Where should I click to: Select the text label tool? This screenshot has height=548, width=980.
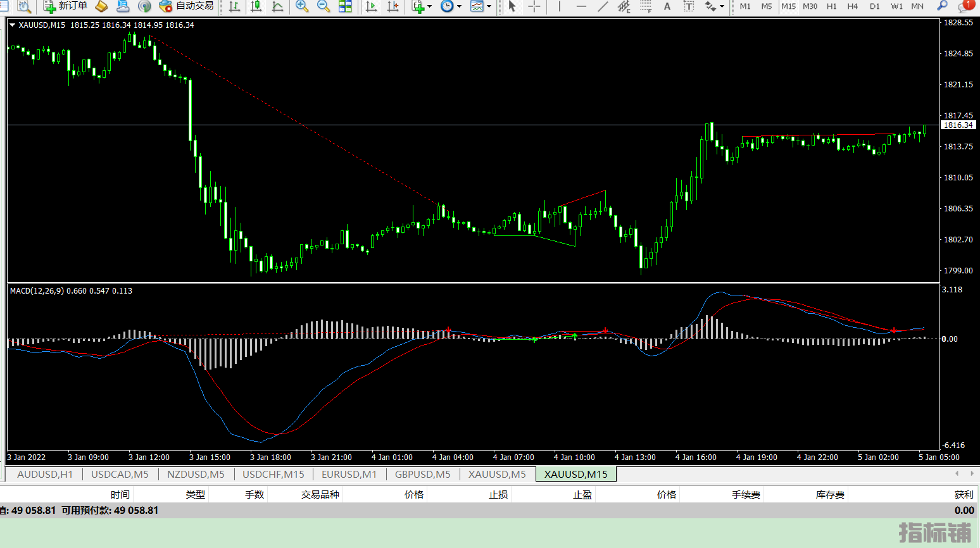point(689,6)
